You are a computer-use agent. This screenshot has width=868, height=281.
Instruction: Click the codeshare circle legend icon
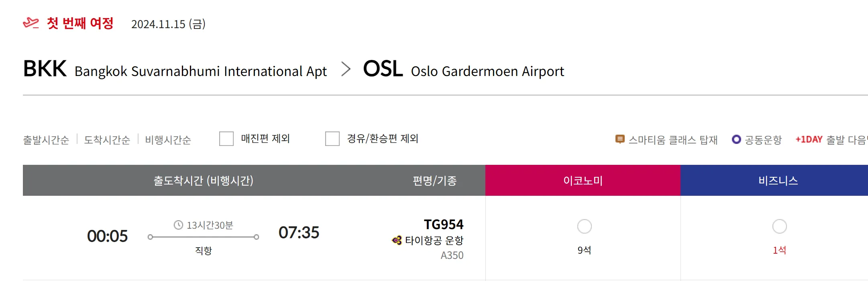736,139
